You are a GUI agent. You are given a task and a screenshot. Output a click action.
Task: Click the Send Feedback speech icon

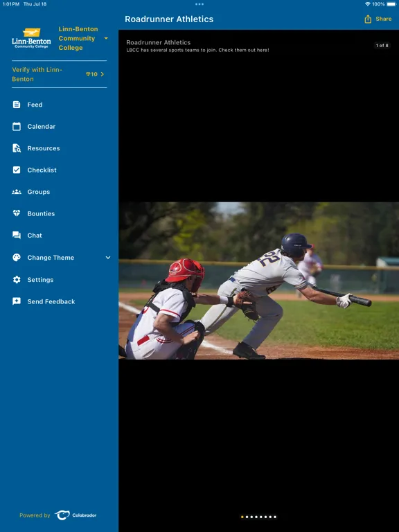point(17,301)
